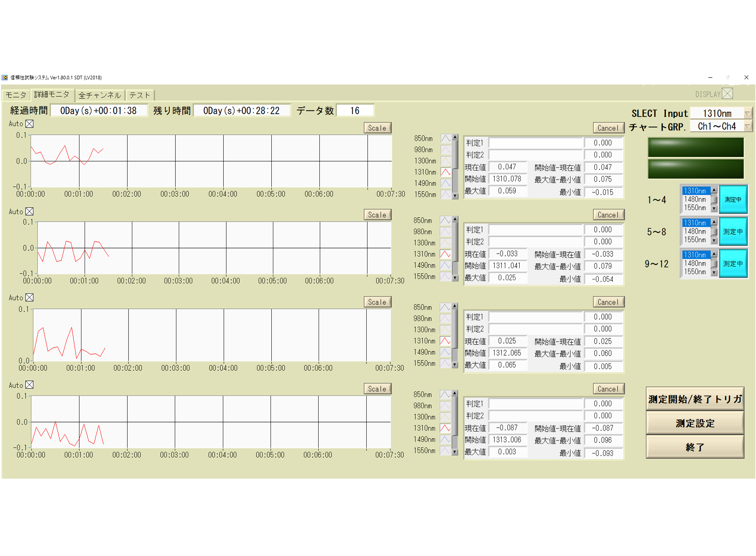Click the 1490nm plot icon in fourth chart legend
The width and height of the screenshot is (756, 556).
[445, 439]
